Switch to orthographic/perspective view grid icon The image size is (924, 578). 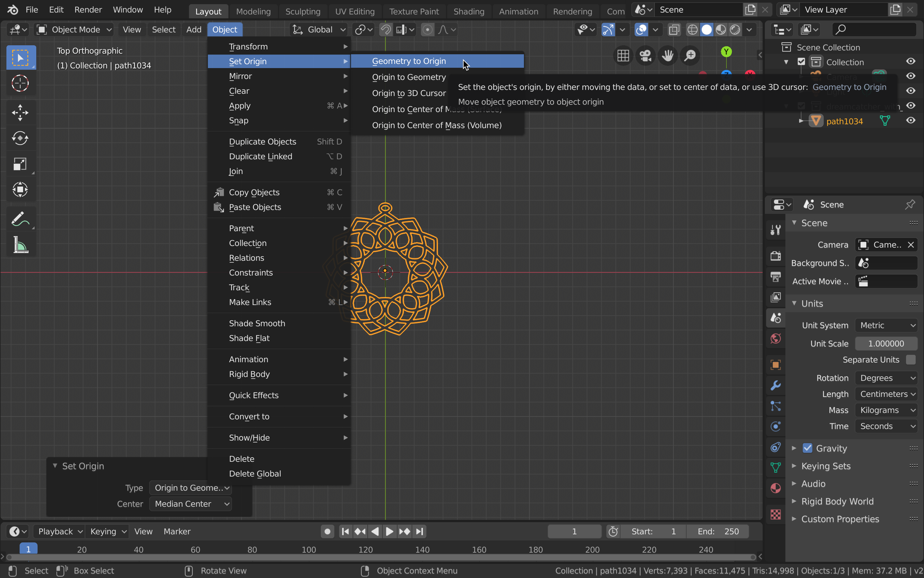coord(623,56)
